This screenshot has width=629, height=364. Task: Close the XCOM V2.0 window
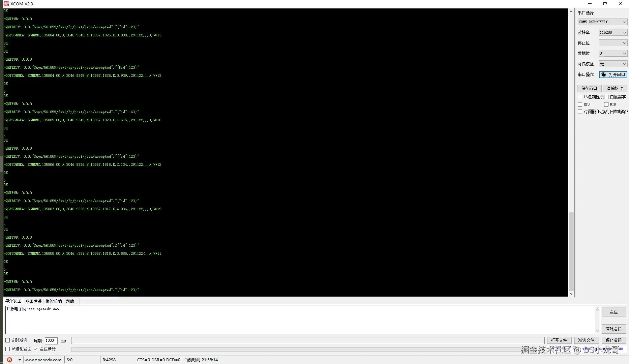(x=621, y=4)
